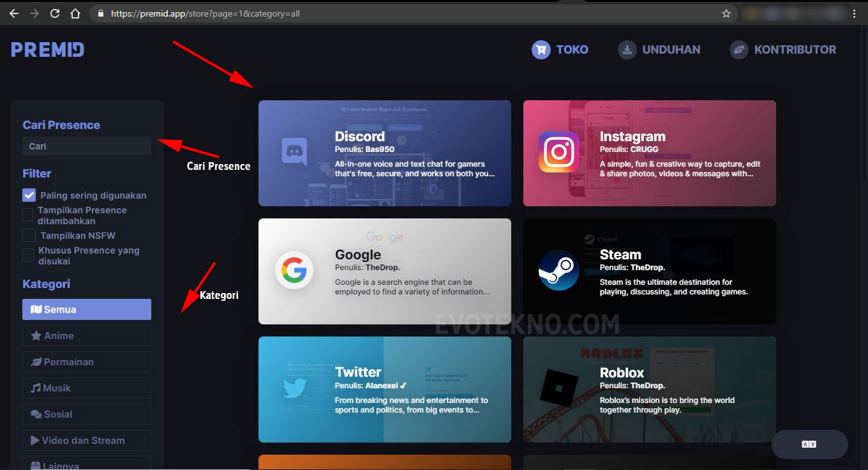This screenshot has height=470, width=868.
Task: Select Video dan Stream category
Action: point(87,440)
